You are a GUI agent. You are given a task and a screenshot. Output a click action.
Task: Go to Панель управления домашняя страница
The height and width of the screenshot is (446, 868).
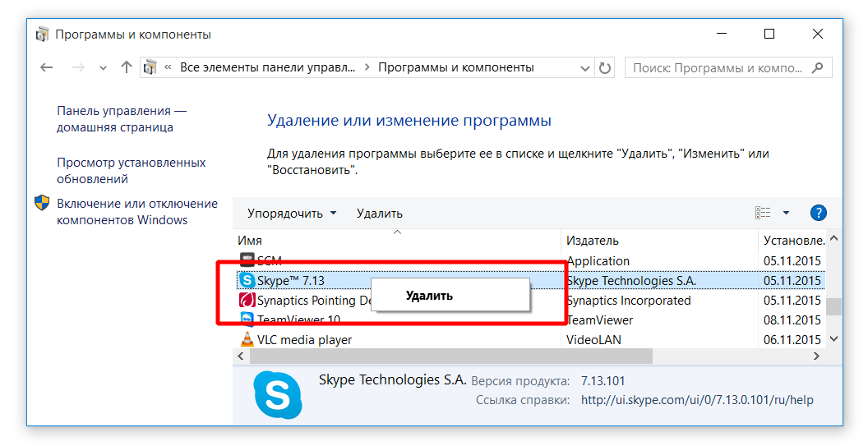(121, 119)
